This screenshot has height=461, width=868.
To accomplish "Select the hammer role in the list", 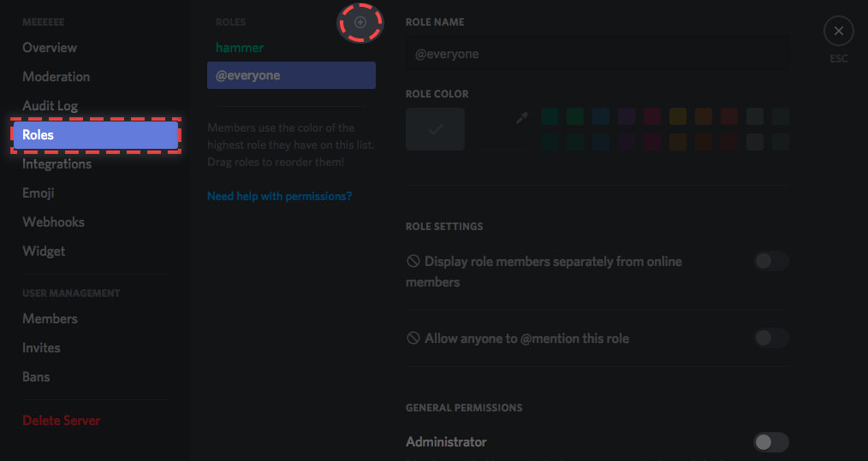I will pos(240,48).
